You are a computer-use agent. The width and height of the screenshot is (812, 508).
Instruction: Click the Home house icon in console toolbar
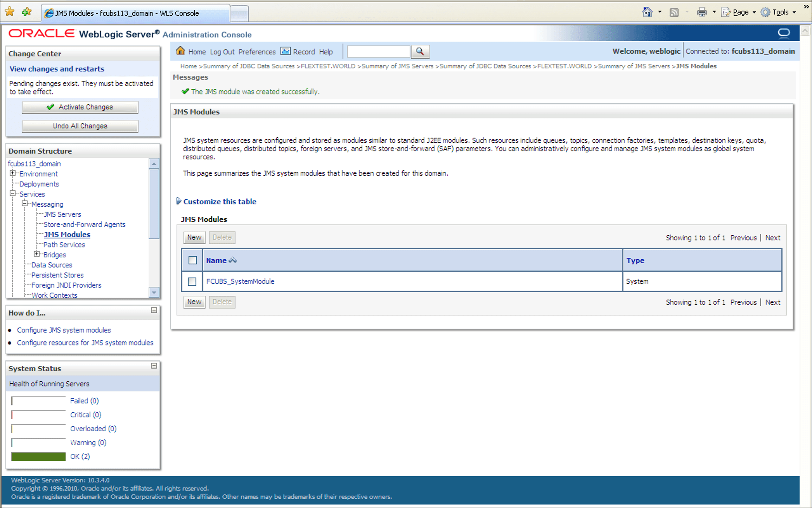click(x=180, y=51)
